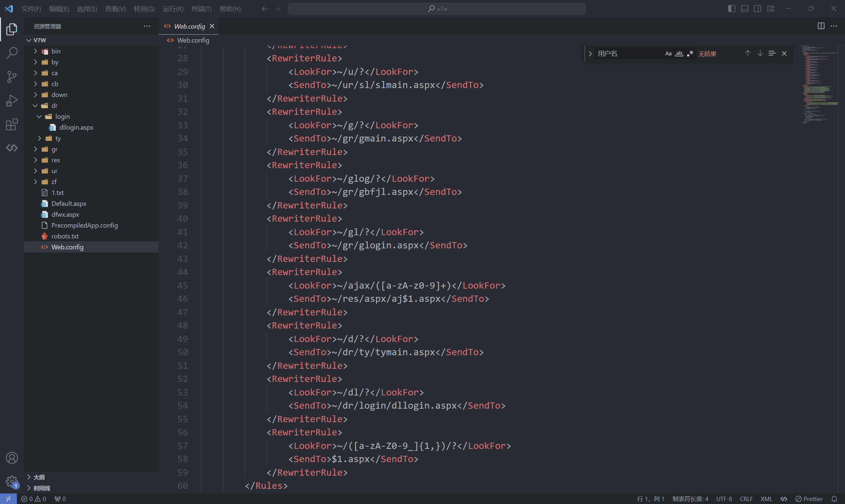Open the Run and Debug view
The width and height of the screenshot is (845, 504).
click(x=12, y=101)
